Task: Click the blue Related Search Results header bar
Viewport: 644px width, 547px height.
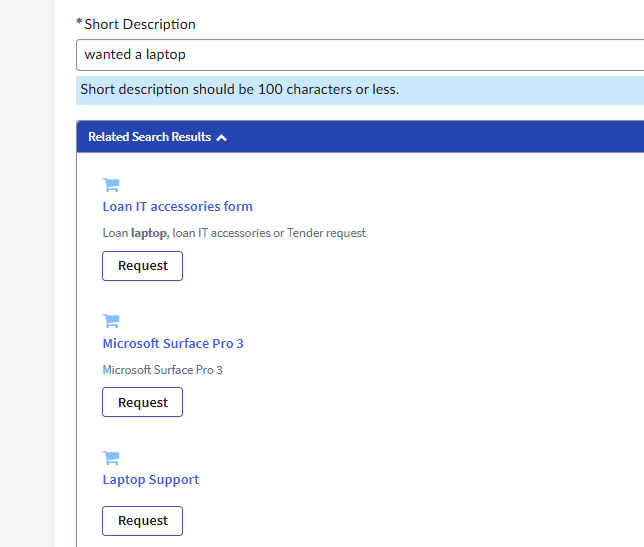Action: click(x=360, y=137)
